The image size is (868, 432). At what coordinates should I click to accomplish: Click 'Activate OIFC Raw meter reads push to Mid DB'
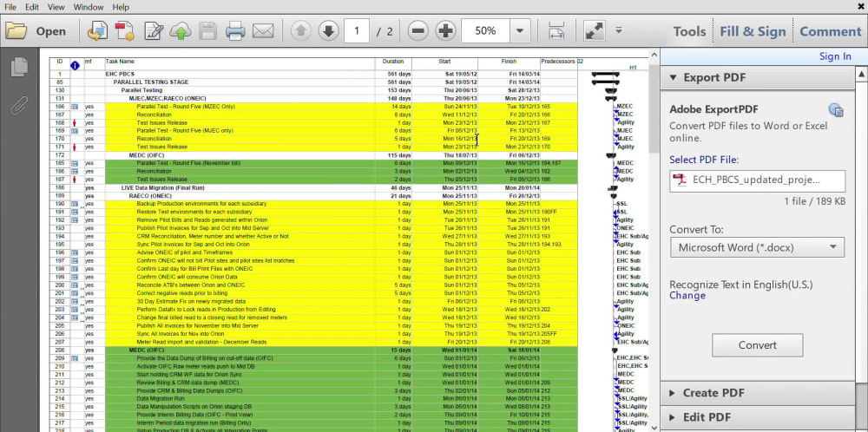click(195, 366)
